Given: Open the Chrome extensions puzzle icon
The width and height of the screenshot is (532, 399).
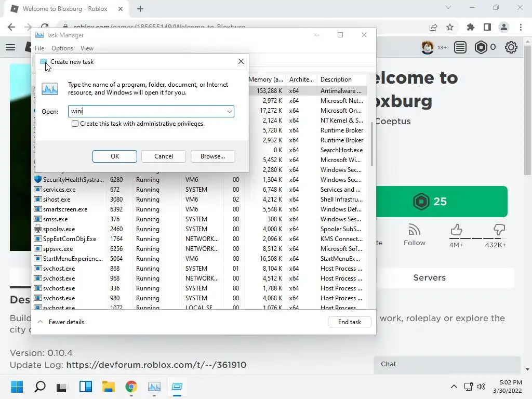Looking at the screenshot, I should (470, 27).
